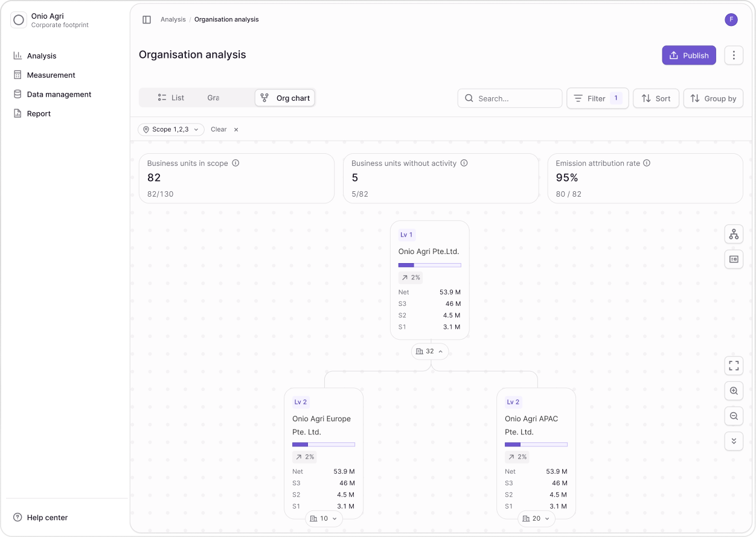This screenshot has height=537, width=756.
Task: Zoom out of the org chart
Action: point(734,416)
